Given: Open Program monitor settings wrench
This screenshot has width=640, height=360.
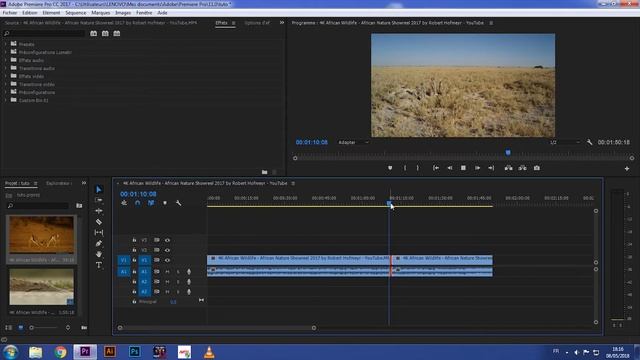Looking at the screenshot, I should point(589,142).
